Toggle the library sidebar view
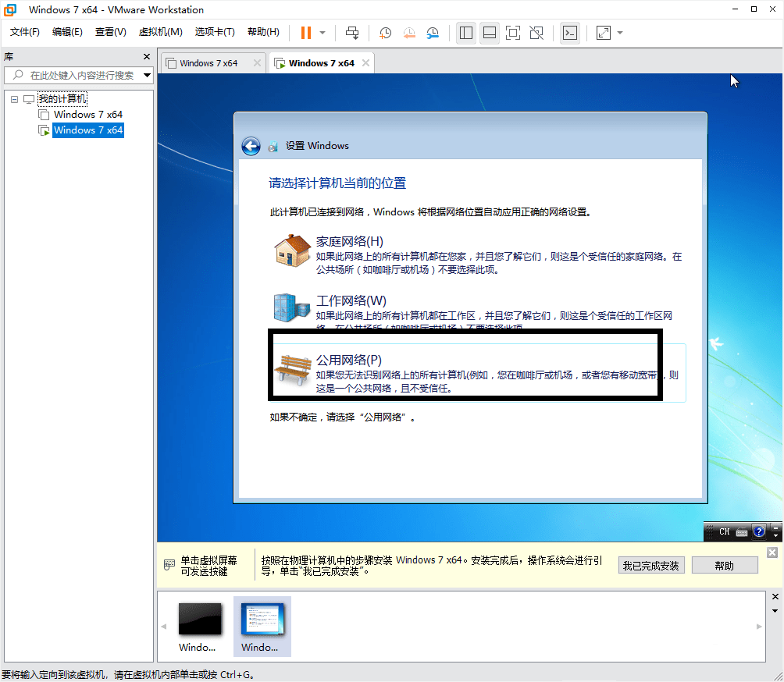784x682 pixels. (466, 33)
